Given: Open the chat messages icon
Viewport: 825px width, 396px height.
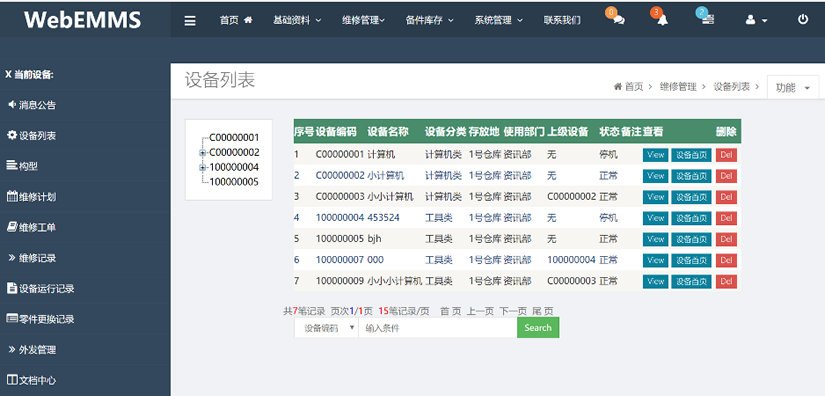Looking at the screenshot, I should click(619, 20).
